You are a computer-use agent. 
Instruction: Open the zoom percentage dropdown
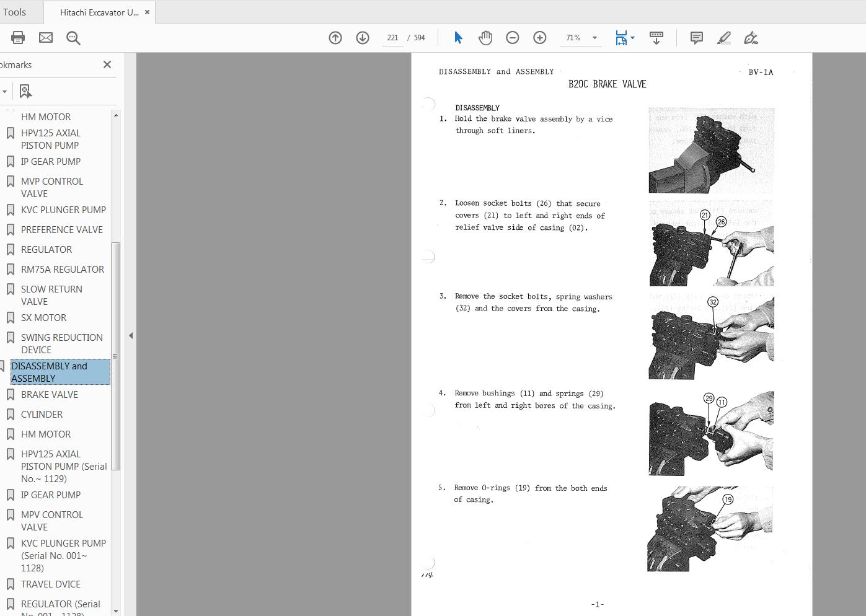tap(594, 38)
